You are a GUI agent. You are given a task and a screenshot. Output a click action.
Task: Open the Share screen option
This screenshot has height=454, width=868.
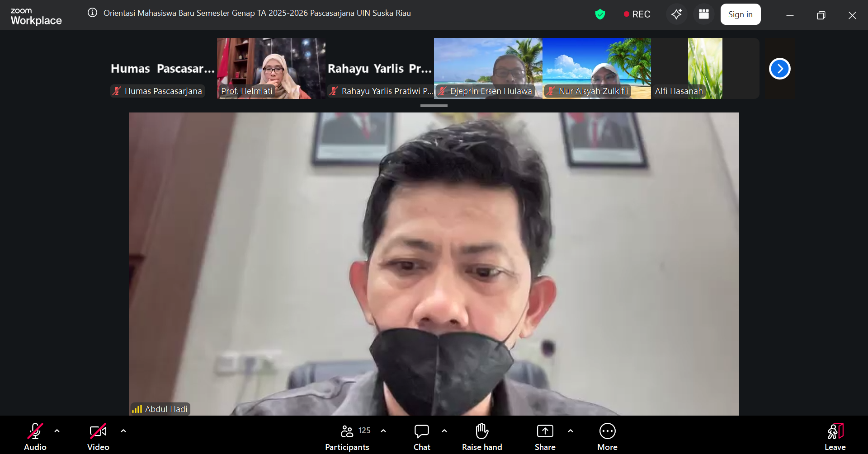click(x=545, y=436)
